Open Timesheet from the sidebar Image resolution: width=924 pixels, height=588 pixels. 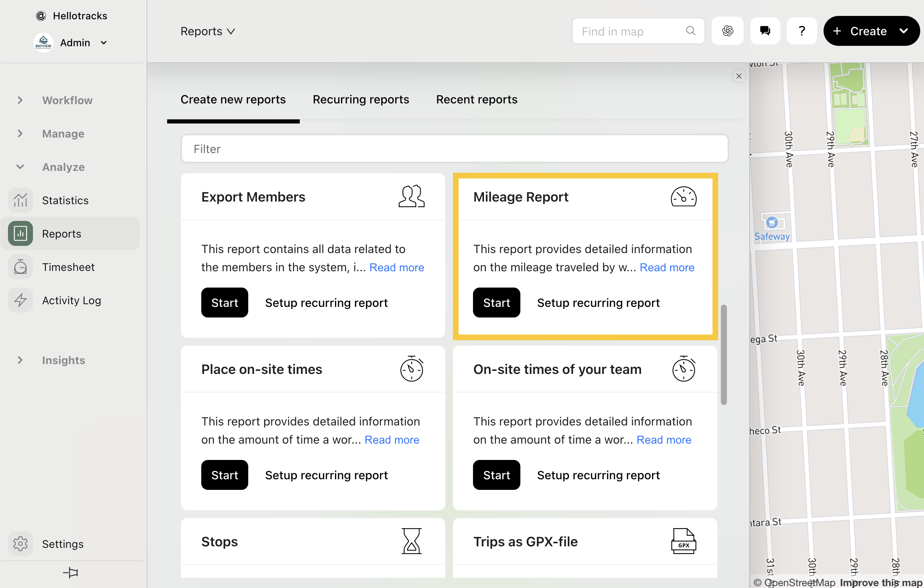(x=70, y=267)
